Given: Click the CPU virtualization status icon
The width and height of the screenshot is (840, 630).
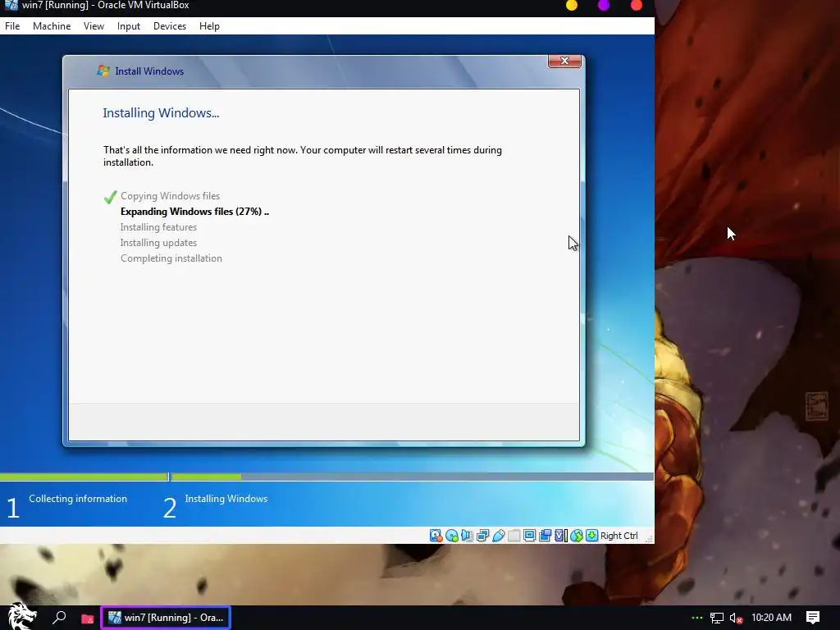Looking at the screenshot, I should point(560,535).
